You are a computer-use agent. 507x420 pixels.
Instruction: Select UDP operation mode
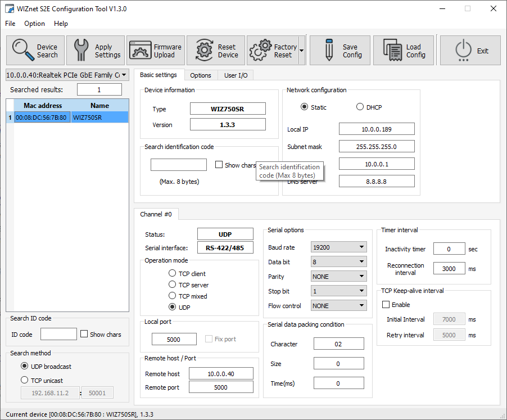[x=173, y=307]
